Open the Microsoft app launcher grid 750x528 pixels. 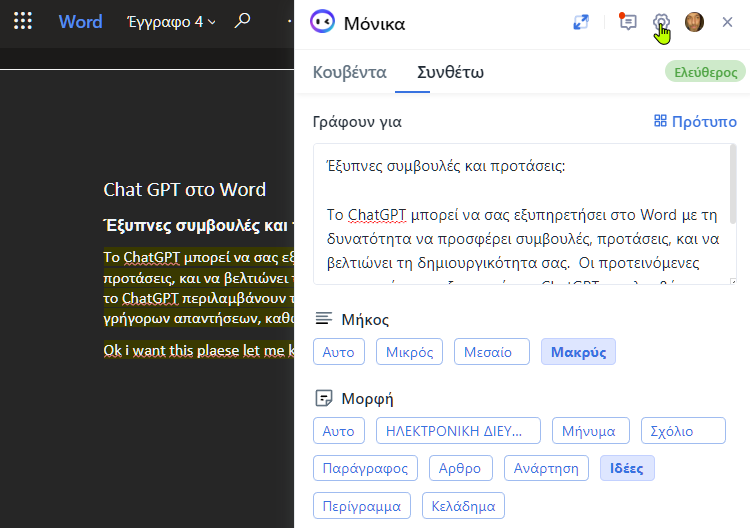tap(22, 21)
